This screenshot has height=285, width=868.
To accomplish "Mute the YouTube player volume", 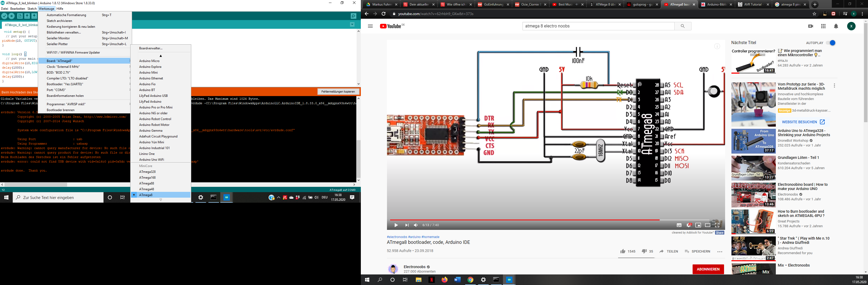I will [416, 225].
